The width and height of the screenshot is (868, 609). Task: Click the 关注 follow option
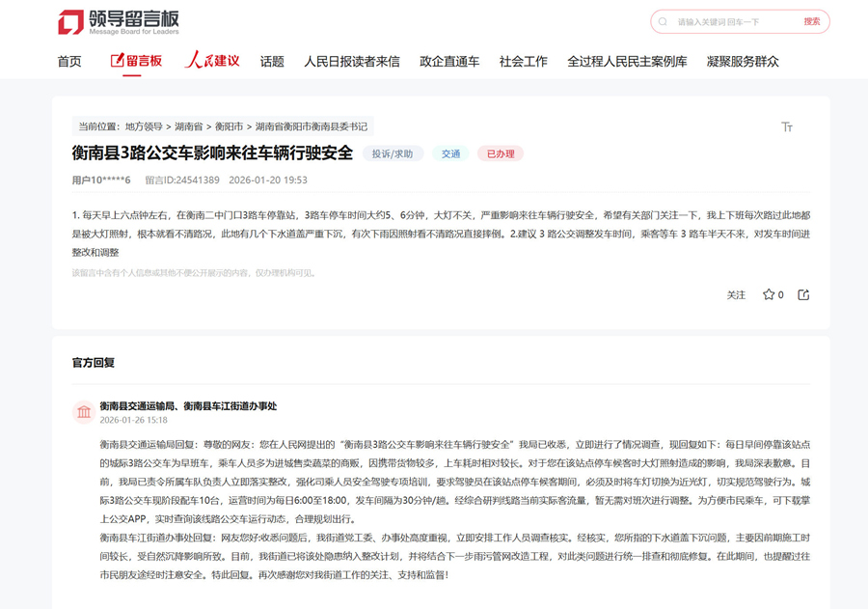click(738, 295)
